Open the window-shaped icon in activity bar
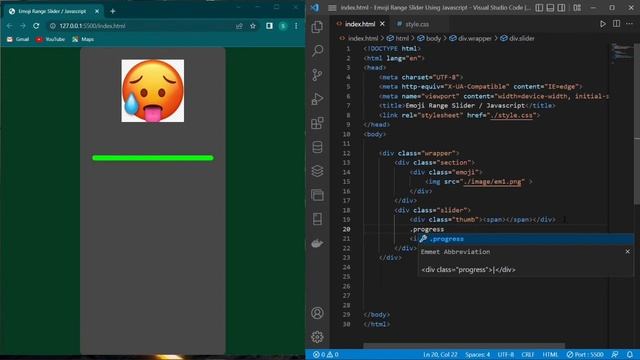Screen dimensions: 640x360 click(318, 195)
